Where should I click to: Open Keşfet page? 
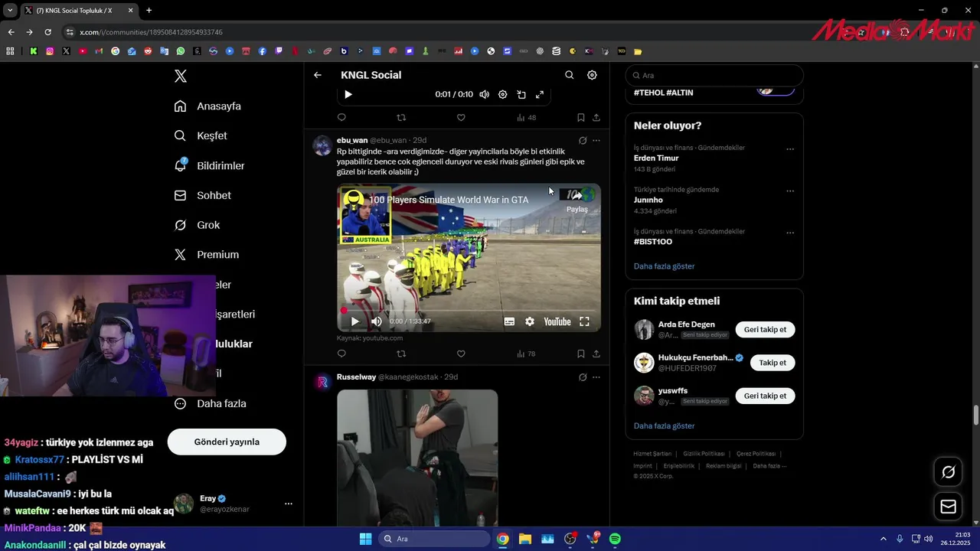point(201,135)
